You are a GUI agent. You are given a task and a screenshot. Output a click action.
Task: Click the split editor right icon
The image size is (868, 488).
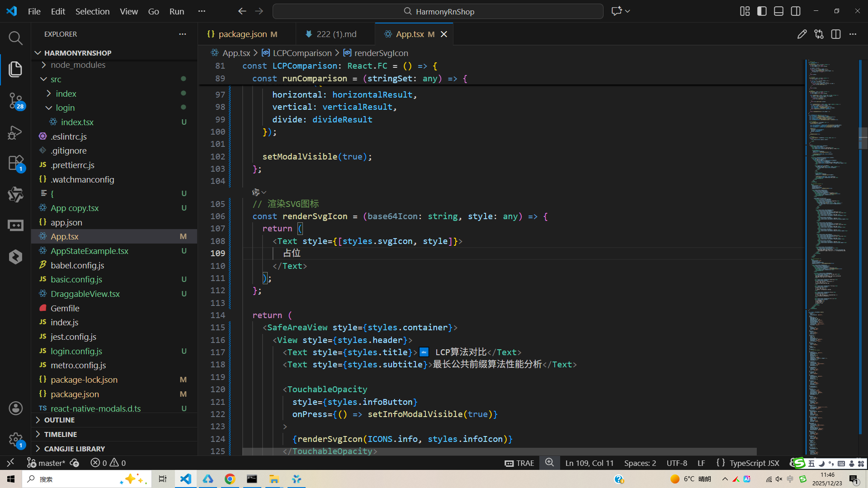pyautogui.click(x=835, y=34)
